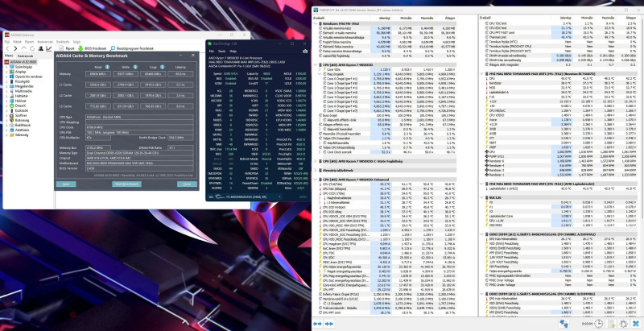Open the Nézet menu in AIDA64
This screenshot has height=331, width=644.
click(x=17, y=42)
